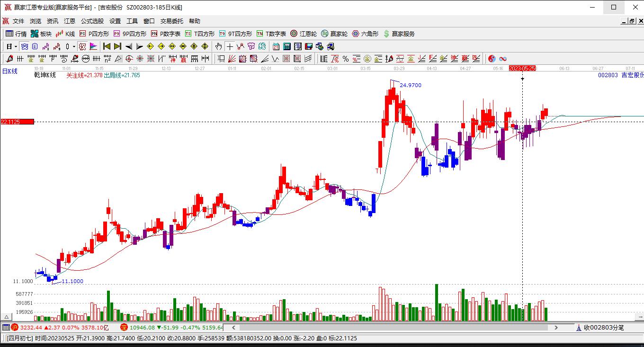The width and height of the screenshot is (644, 347).
Task: Click the red 22.1125 price tag
Action: pos(17,122)
